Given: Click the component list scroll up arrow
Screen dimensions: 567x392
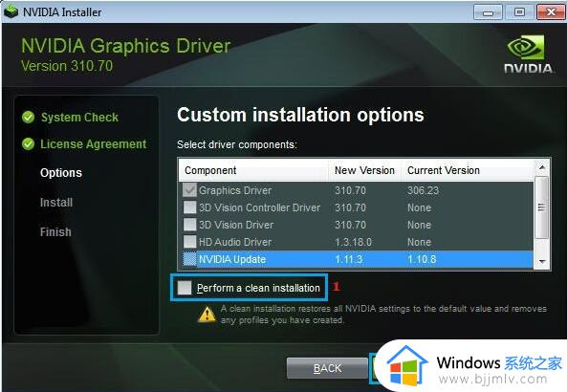Looking at the screenshot, I should click(x=542, y=167).
